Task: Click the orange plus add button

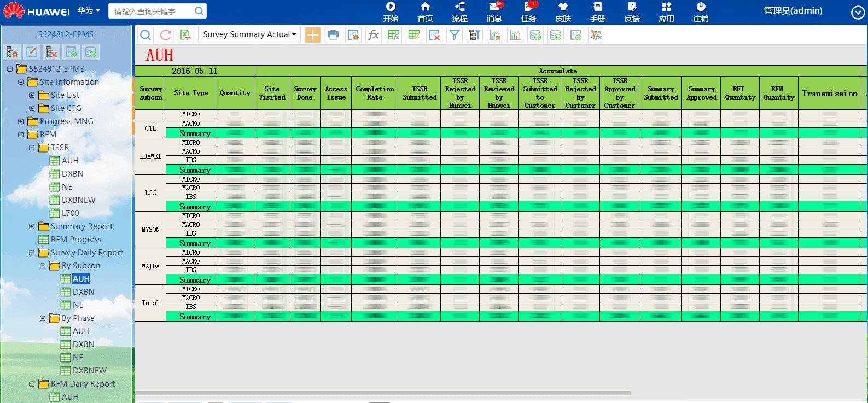Action: coord(313,35)
